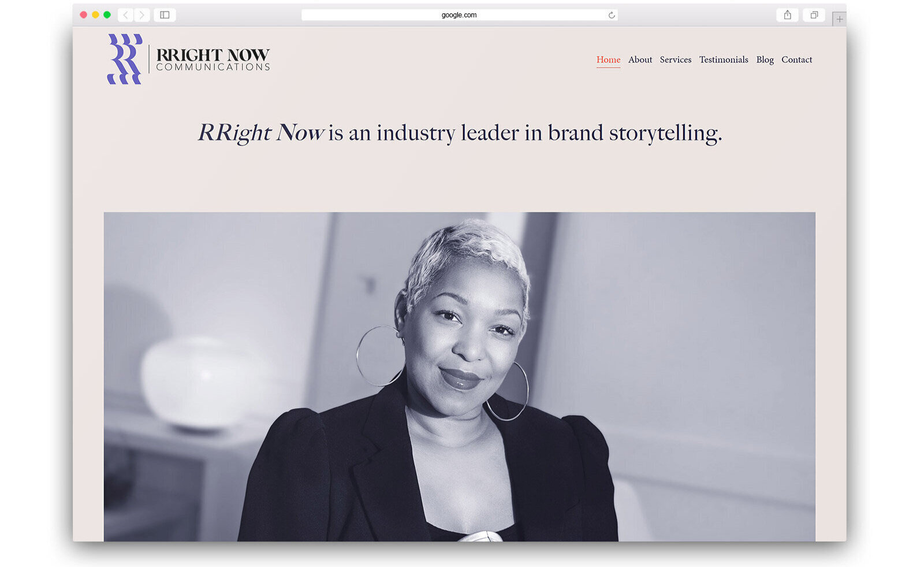Reload the page with refresh icon
Image resolution: width=924 pixels, height=567 pixels.
(x=612, y=15)
